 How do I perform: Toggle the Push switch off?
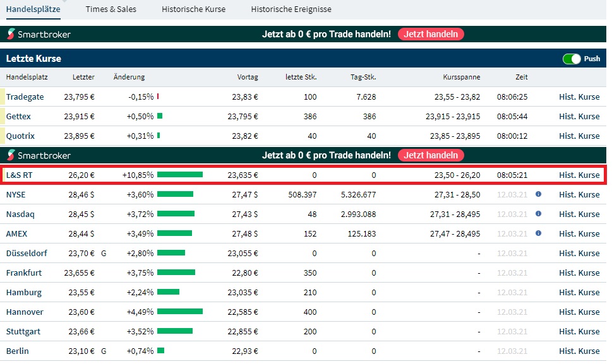pos(572,59)
